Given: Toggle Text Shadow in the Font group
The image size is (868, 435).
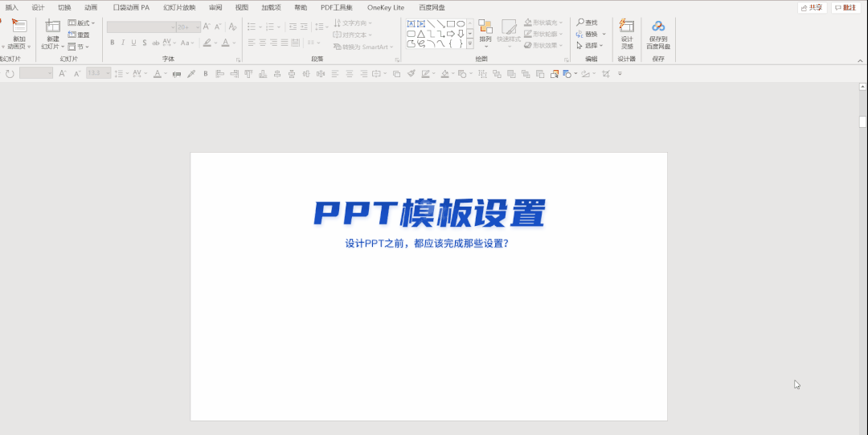Looking at the screenshot, I should click(x=145, y=42).
